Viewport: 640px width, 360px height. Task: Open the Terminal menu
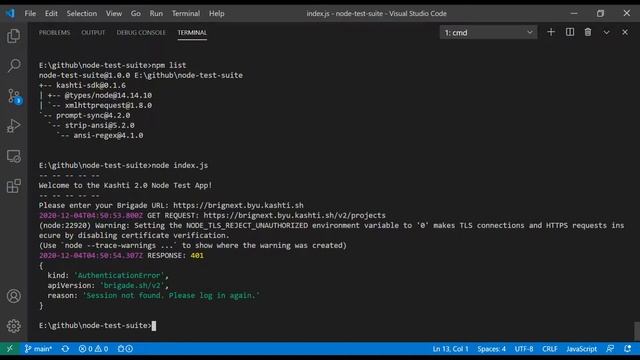pyautogui.click(x=186, y=13)
